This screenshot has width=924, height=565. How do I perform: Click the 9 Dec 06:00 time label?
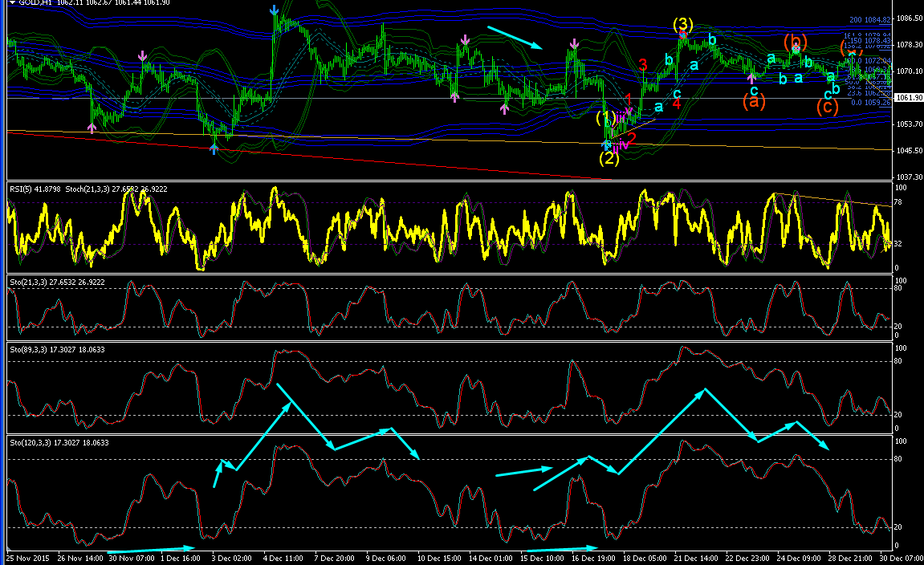386,558
